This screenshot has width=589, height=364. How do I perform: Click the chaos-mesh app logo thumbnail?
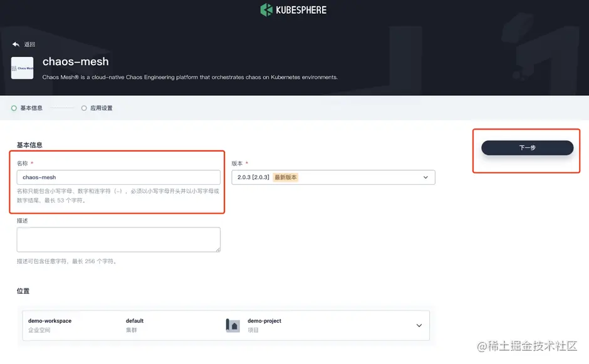click(x=22, y=68)
